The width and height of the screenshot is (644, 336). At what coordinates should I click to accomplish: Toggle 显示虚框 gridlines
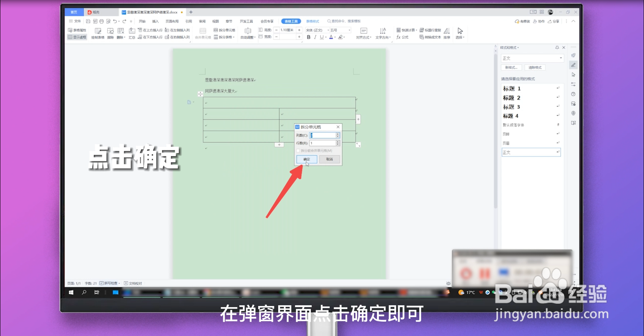pos(77,37)
